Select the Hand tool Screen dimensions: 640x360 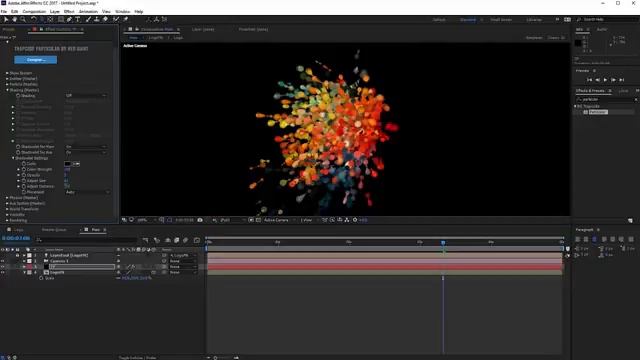point(14,19)
